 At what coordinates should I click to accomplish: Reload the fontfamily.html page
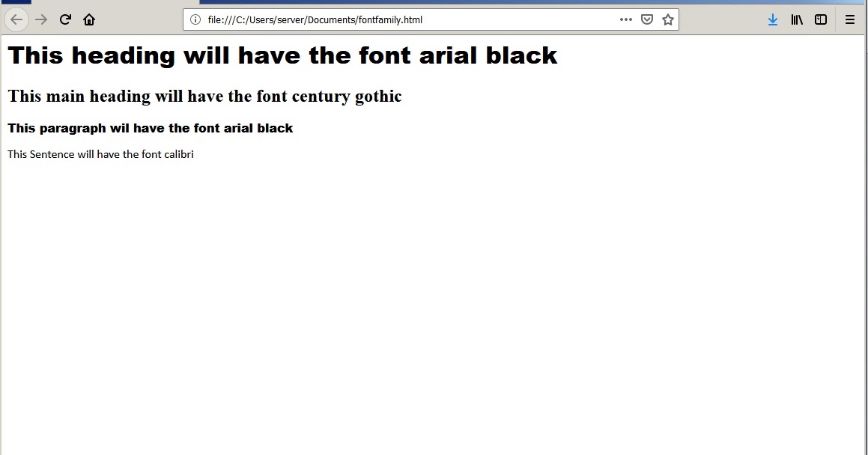65,19
